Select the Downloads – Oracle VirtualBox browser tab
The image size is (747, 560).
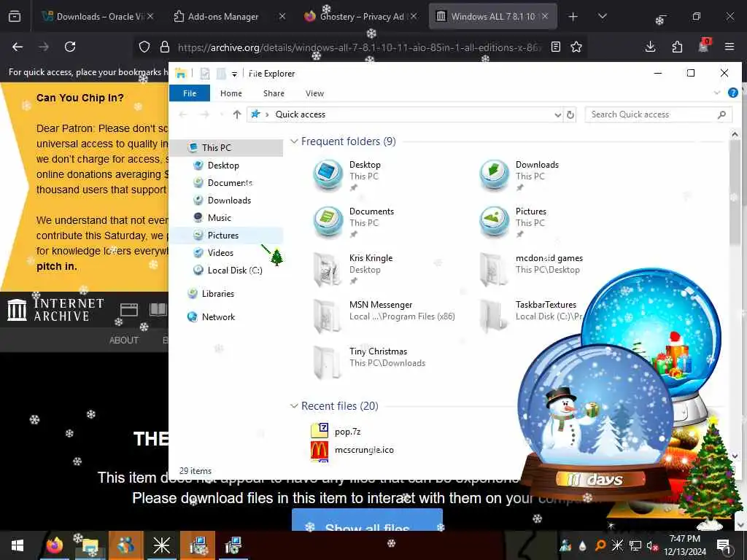(x=97, y=16)
